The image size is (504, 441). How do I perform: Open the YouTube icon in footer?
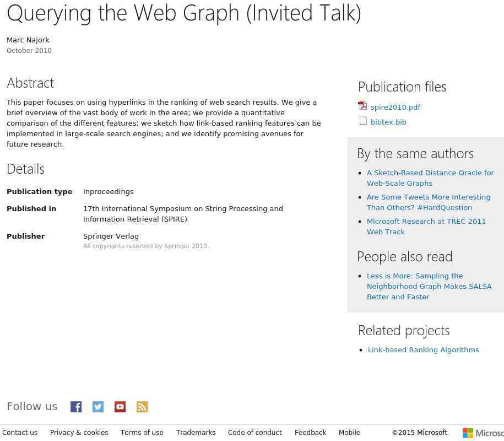point(120,407)
